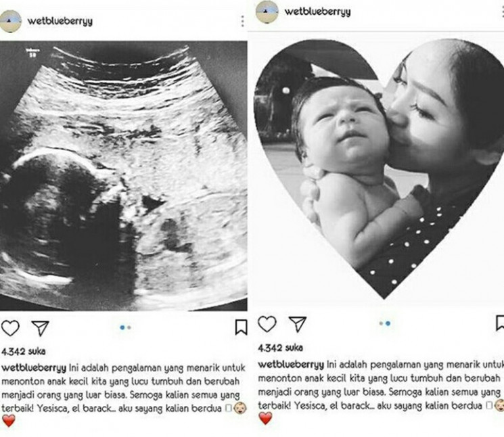
Task: Open wetblueberryy username in right post header
Action: tap(317, 12)
